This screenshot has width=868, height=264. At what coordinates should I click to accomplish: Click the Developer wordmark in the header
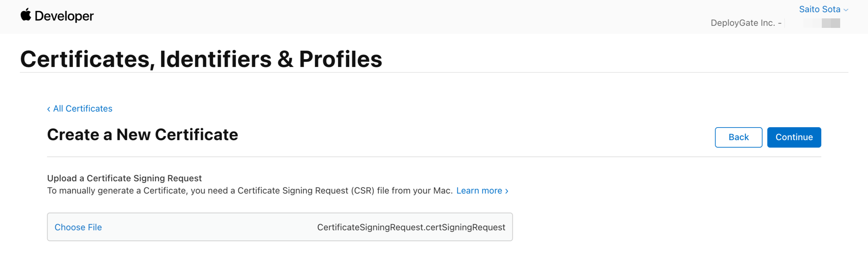[x=65, y=16]
